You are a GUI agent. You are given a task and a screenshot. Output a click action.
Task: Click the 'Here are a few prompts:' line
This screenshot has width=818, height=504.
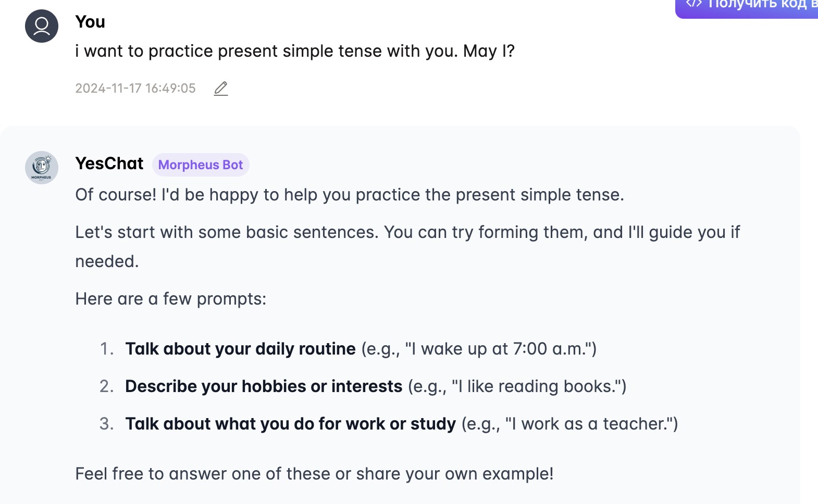(x=171, y=299)
